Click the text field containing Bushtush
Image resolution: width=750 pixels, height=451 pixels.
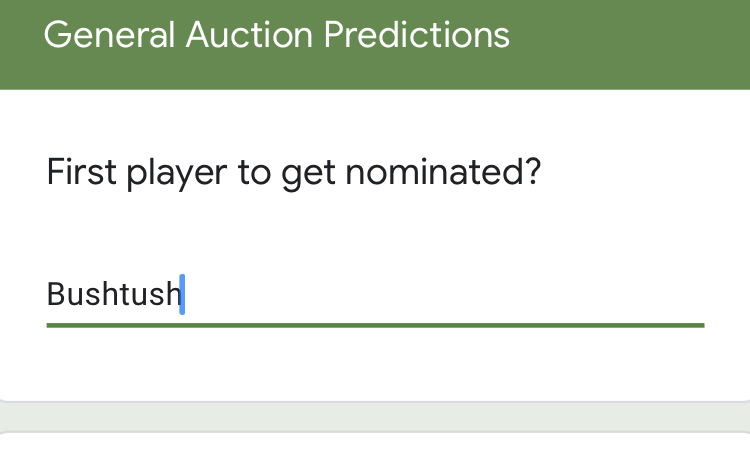pyautogui.click(x=375, y=295)
